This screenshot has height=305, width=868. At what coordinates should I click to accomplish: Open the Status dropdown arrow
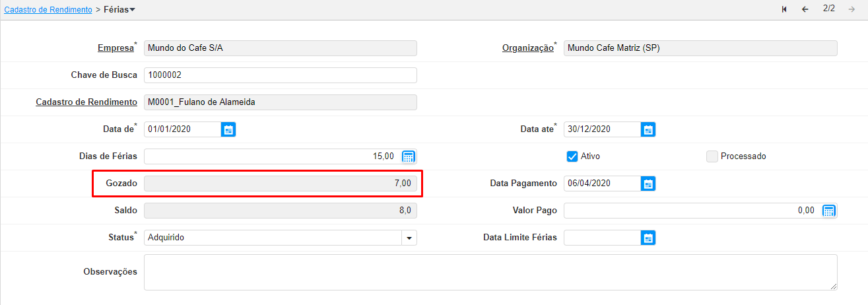[409, 238]
